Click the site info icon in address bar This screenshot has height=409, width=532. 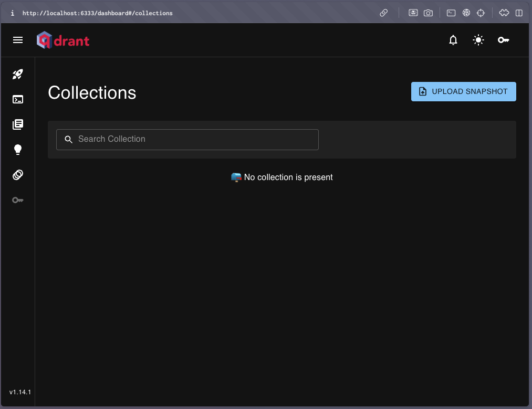coord(12,13)
